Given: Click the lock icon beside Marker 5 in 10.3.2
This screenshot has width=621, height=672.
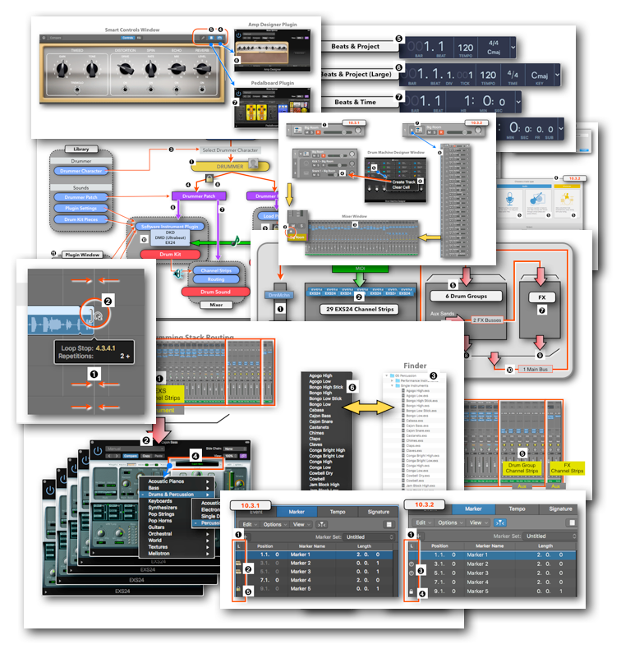Looking at the screenshot, I should 411,591.
